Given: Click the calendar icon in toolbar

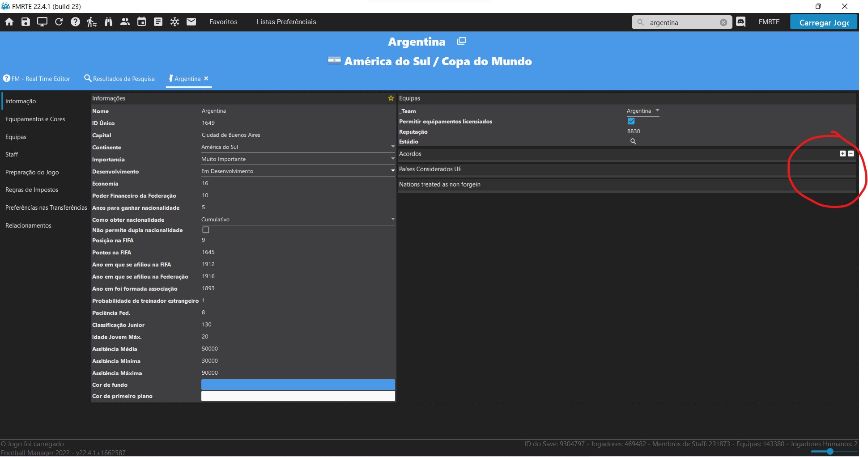Looking at the screenshot, I should pos(141,22).
